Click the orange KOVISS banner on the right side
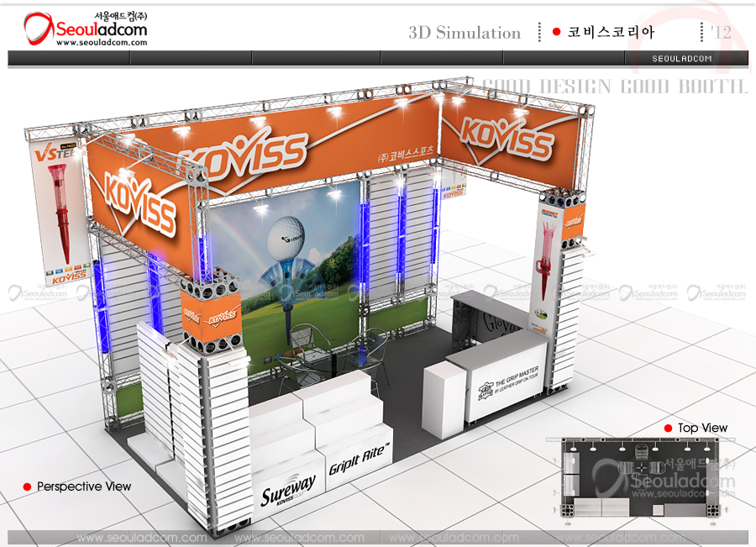 pyautogui.click(x=510, y=134)
